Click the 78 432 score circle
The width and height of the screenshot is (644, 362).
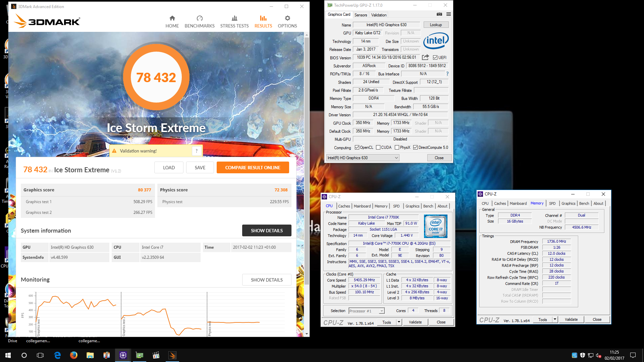point(156,77)
